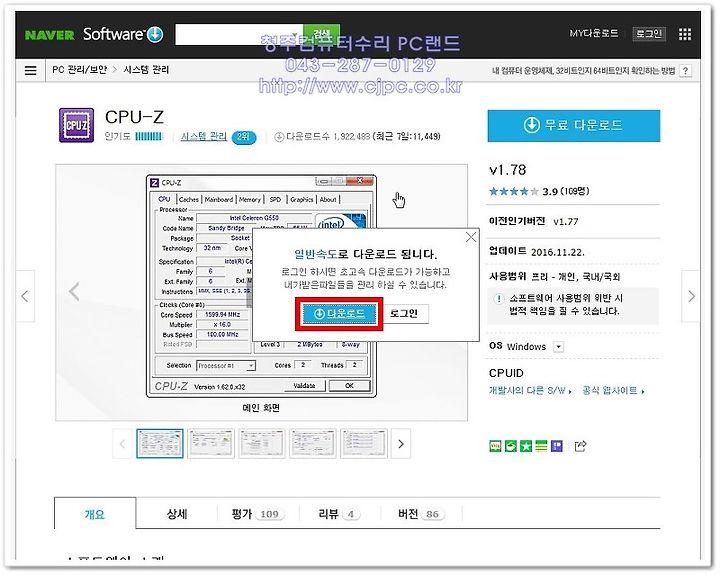Go to next software with page-edge right arrow
The width and height of the screenshot is (720, 575).
tap(691, 296)
